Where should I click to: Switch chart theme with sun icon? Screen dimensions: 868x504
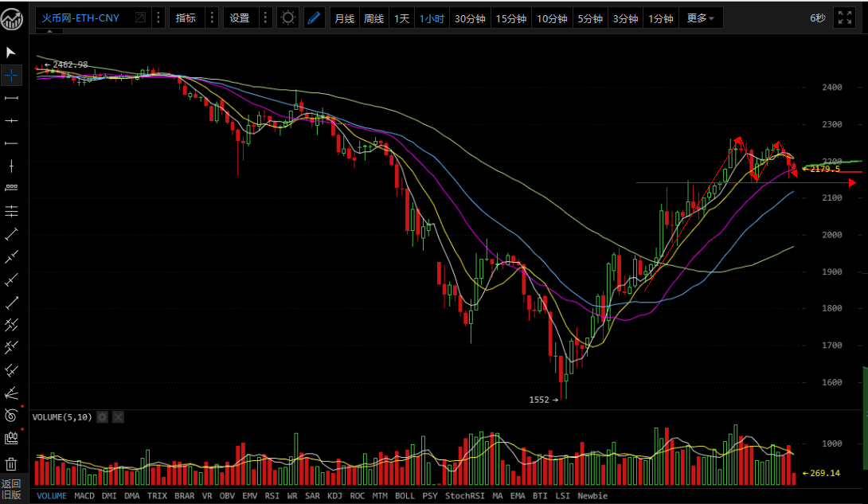point(287,18)
